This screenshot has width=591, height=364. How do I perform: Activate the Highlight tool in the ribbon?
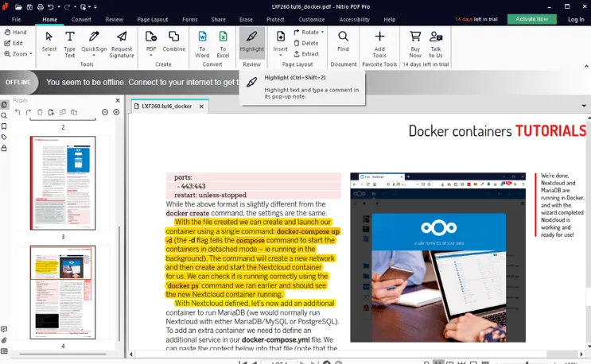click(252, 43)
